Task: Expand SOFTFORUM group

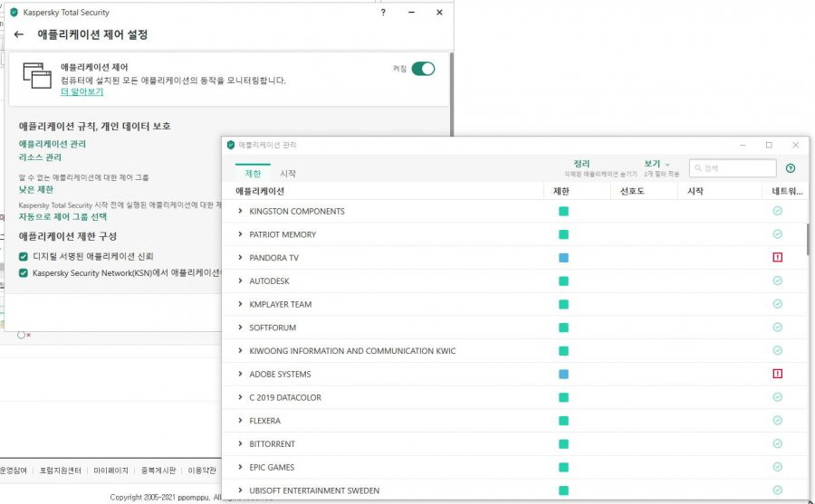Action: point(240,328)
